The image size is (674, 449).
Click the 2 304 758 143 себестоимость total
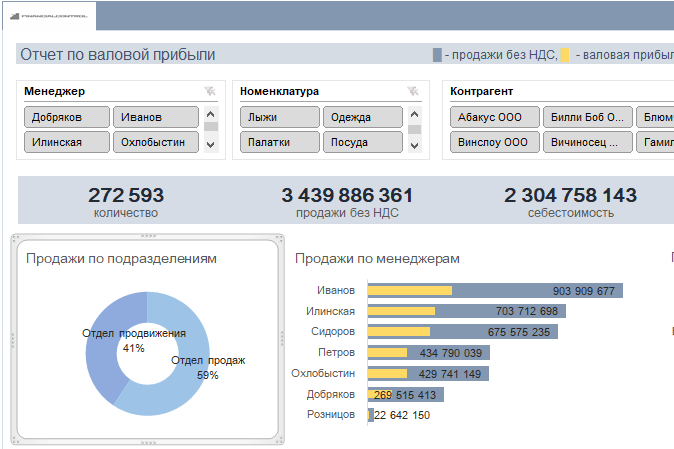(570, 202)
